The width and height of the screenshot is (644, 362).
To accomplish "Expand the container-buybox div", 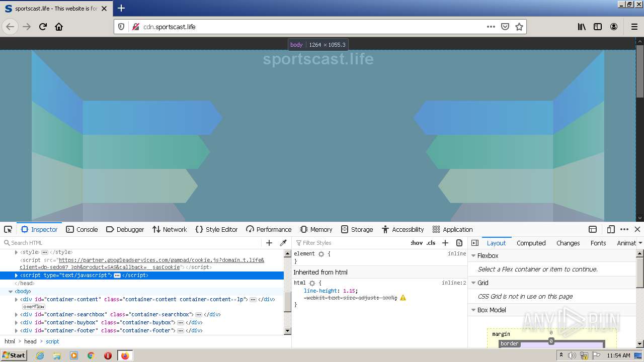I will tap(16, 322).
